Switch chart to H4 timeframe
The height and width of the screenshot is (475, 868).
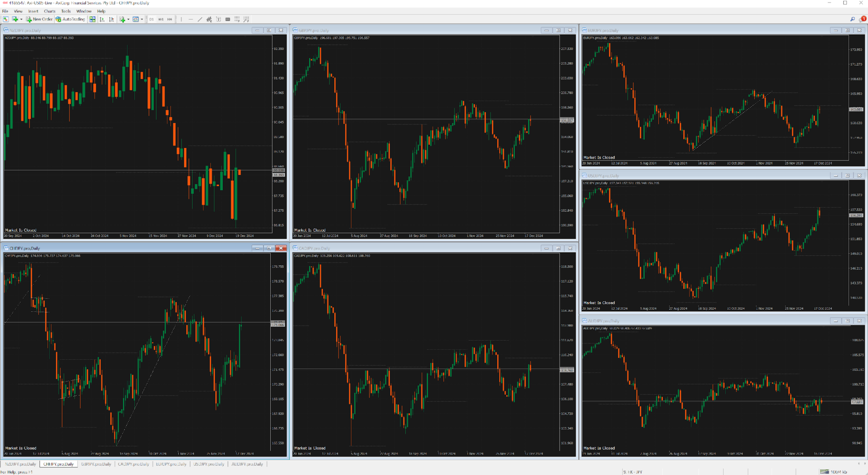(170, 19)
